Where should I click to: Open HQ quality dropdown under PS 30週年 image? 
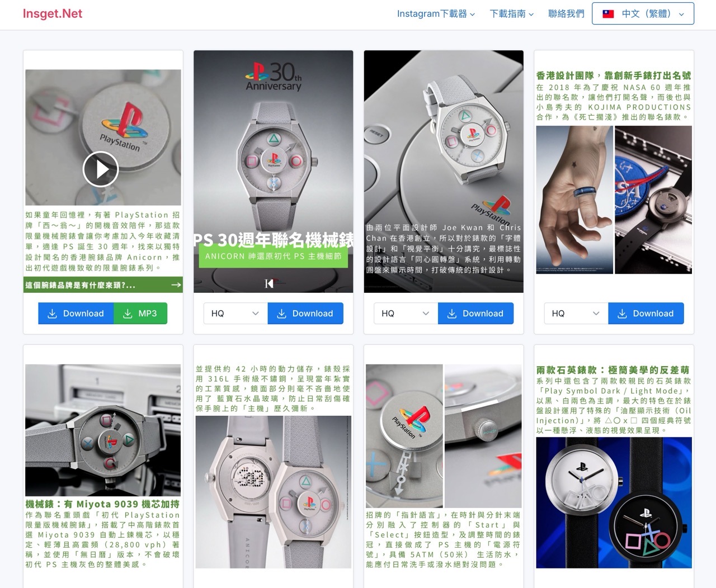point(235,314)
